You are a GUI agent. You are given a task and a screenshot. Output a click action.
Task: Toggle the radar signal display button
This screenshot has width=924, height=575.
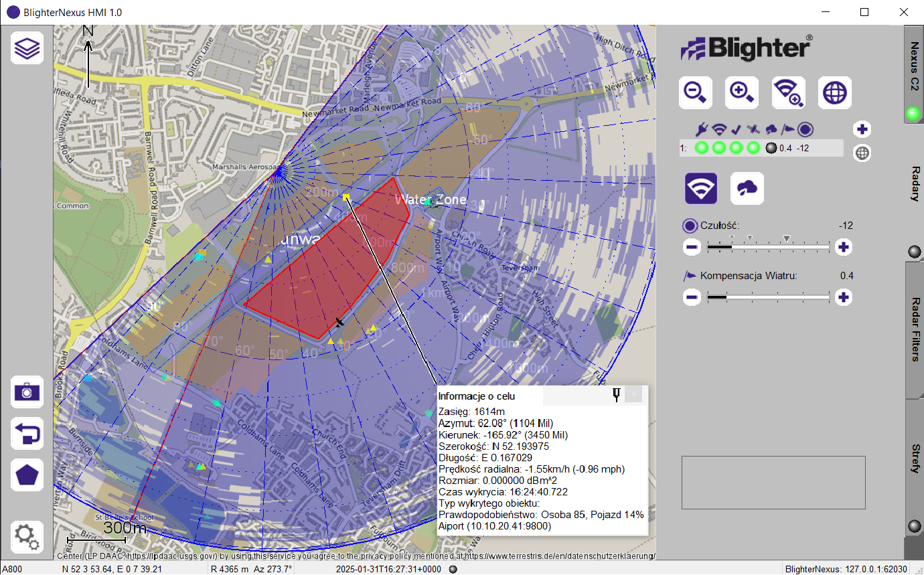[700, 189]
